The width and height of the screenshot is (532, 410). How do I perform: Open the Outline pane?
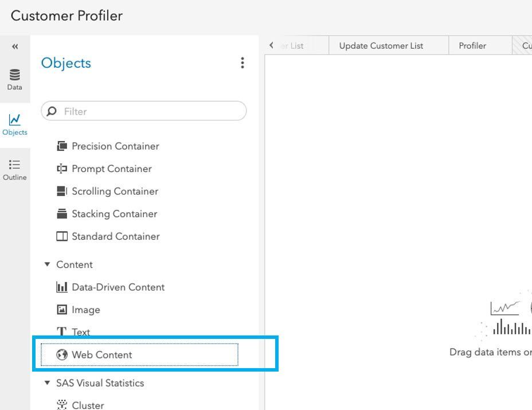click(x=15, y=170)
